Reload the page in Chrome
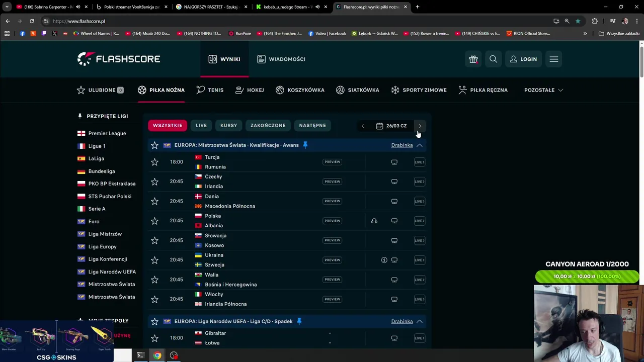644x362 pixels. pos(32,21)
